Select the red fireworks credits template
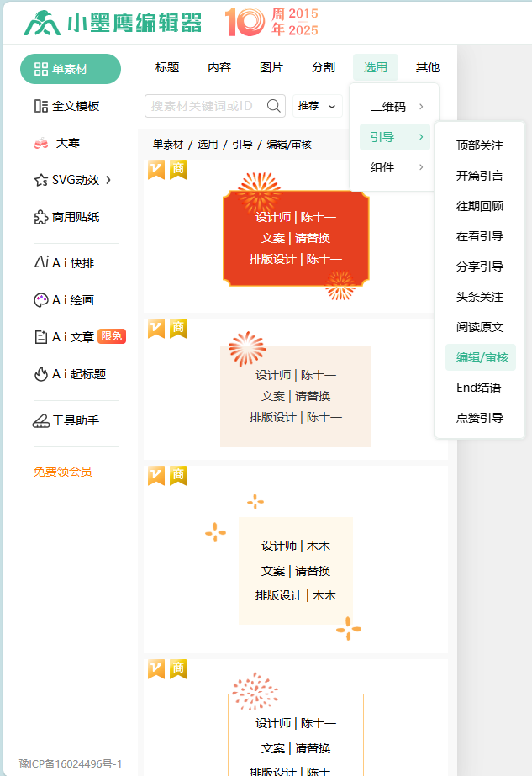 tap(296, 235)
